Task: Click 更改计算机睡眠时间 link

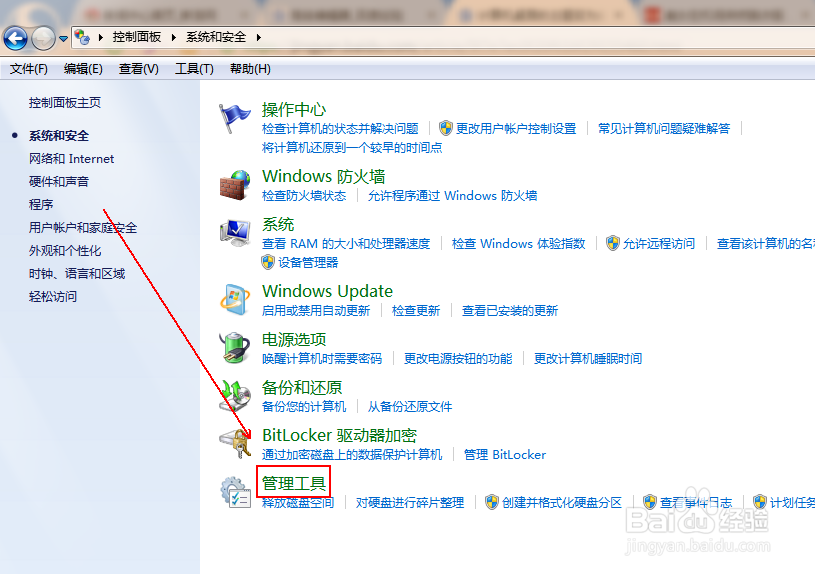Action: [588, 359]
